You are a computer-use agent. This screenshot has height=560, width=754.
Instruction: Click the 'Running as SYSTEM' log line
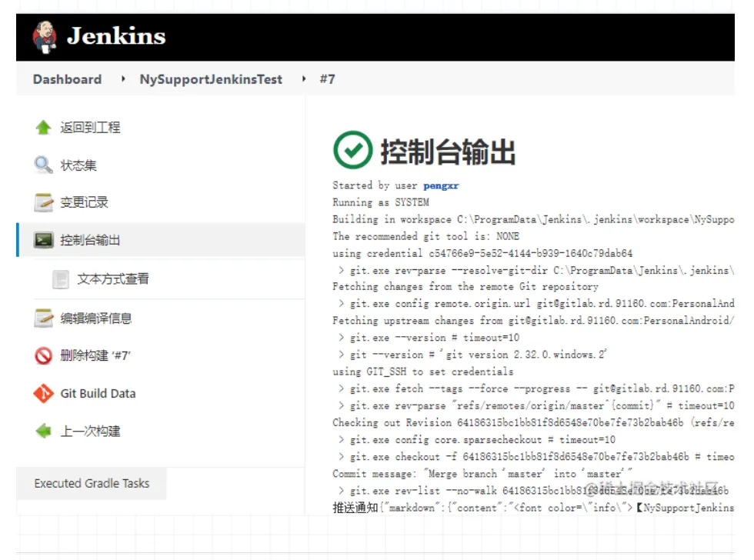point(381,202)
